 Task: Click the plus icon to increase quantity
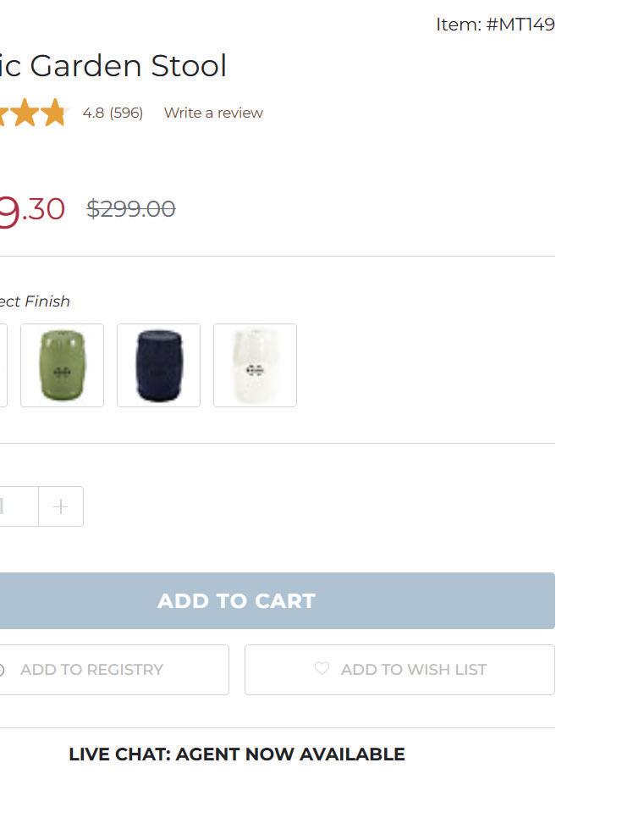(60, 506)
